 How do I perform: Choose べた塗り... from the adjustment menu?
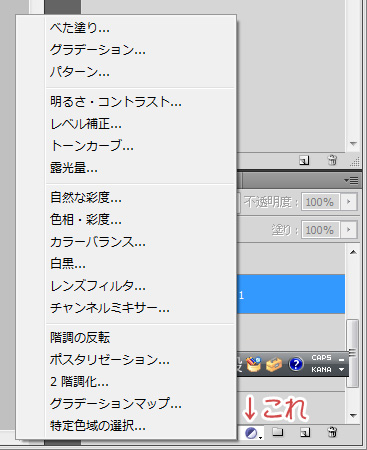click(x=141, y=28)
